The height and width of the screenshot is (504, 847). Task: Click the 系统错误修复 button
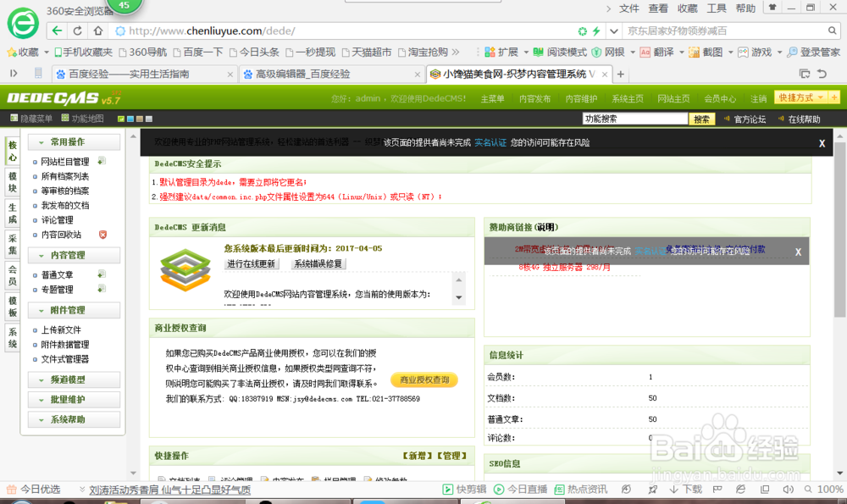(x=318, y=263)
